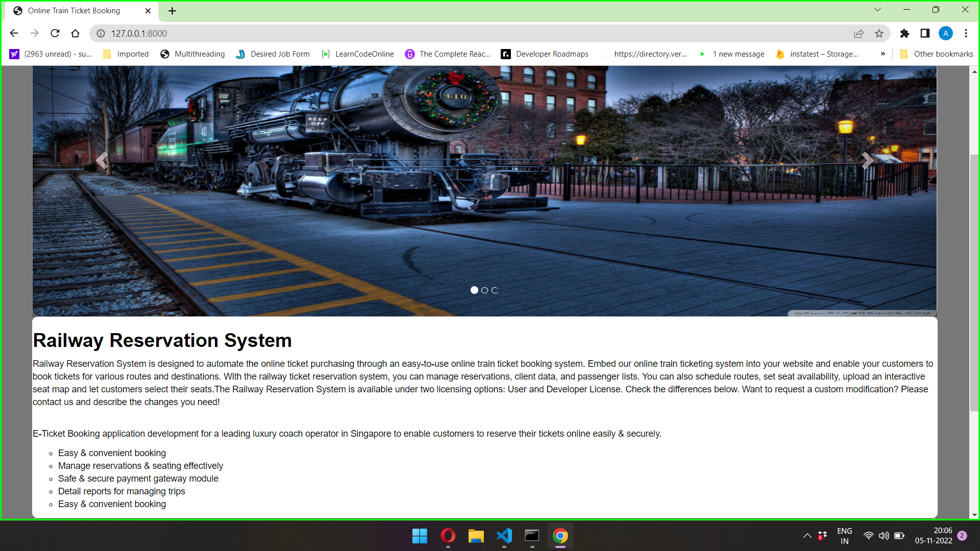Open the search tabs dropdown arrow
The width and height of the screenshot is (980, 551).
(878, 9)
